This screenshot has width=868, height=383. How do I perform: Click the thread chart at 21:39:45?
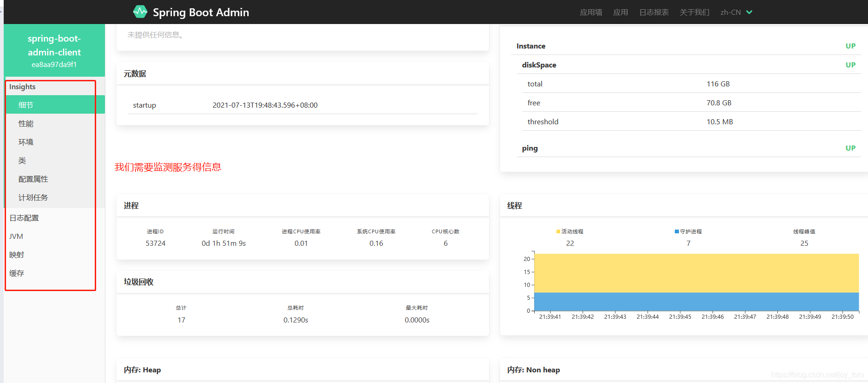click(x=680, y=282)
